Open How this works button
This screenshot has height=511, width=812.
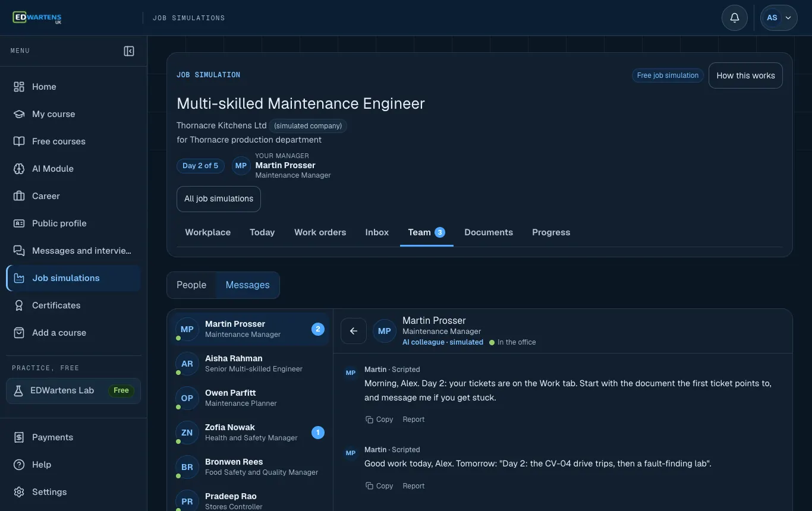tap(745, 75)
